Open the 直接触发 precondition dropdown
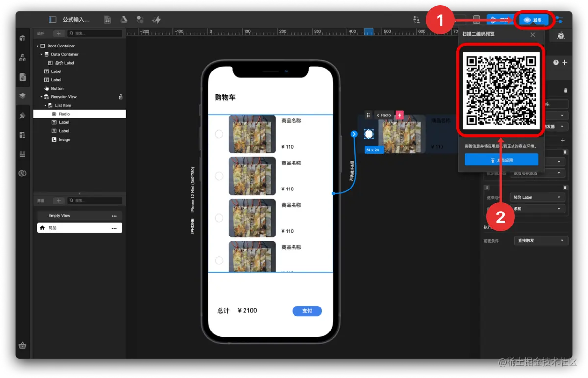The width and height of the screenshot is (588, 378). [542, 241]
